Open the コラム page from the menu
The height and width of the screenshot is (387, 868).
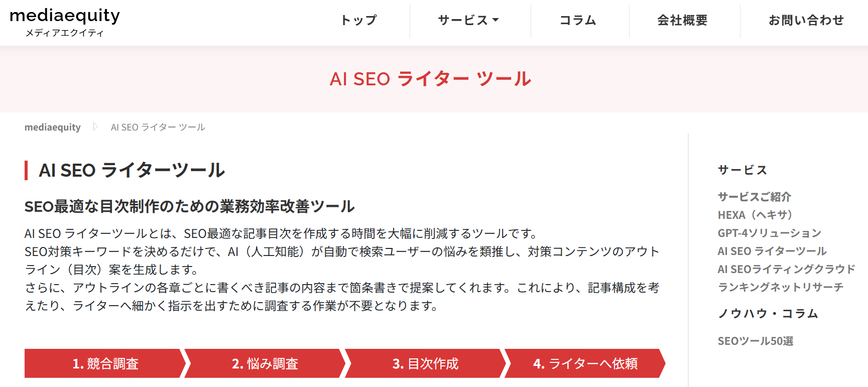pyautogui.click(x=578, y=21)
